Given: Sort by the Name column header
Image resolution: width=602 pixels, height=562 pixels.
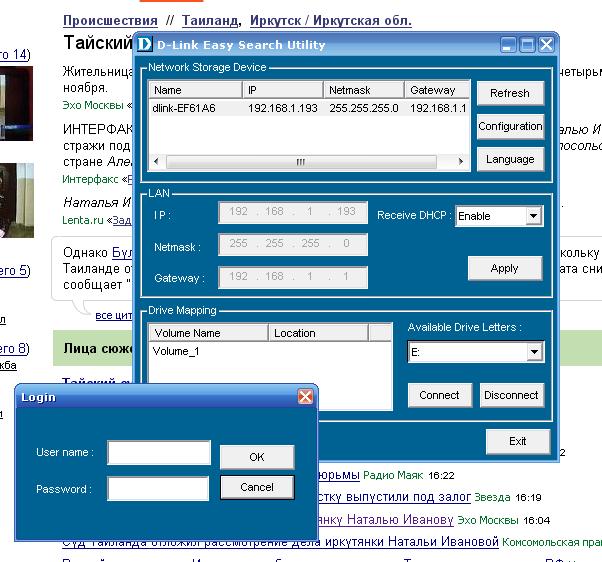Looking at the screenshot, I should [195, 90].
